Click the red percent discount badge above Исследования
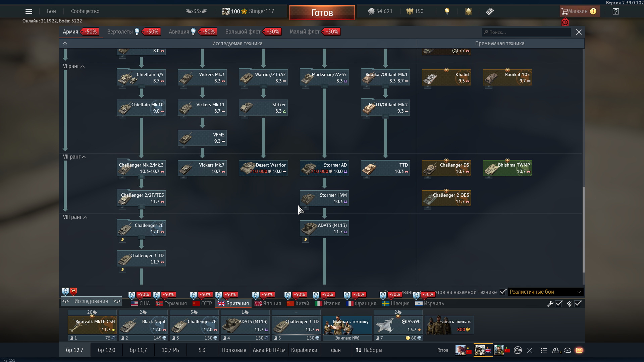 click(x=73, y=291)
